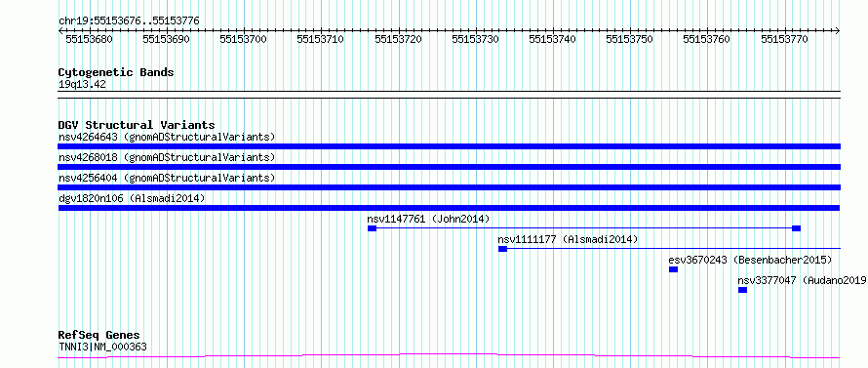This screenshot has height=368, width=868.
Task: Click the nsv3377047 blue block
Action: click(742, 290)
